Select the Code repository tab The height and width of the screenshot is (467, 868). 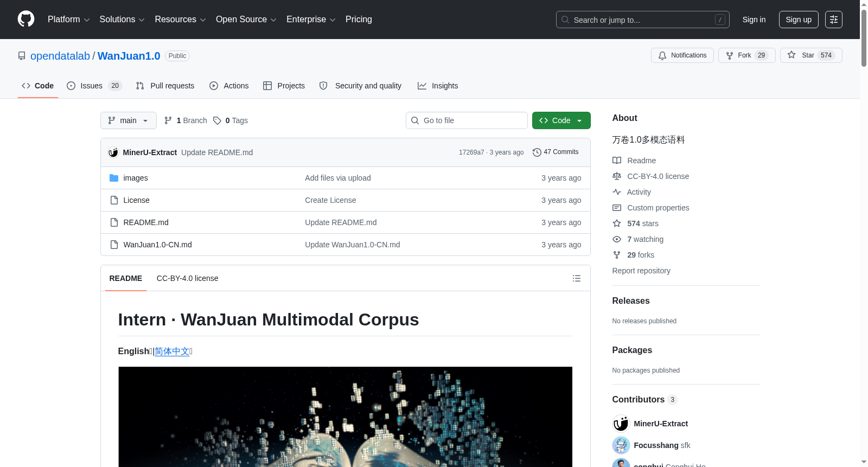(x=37, y=86)
